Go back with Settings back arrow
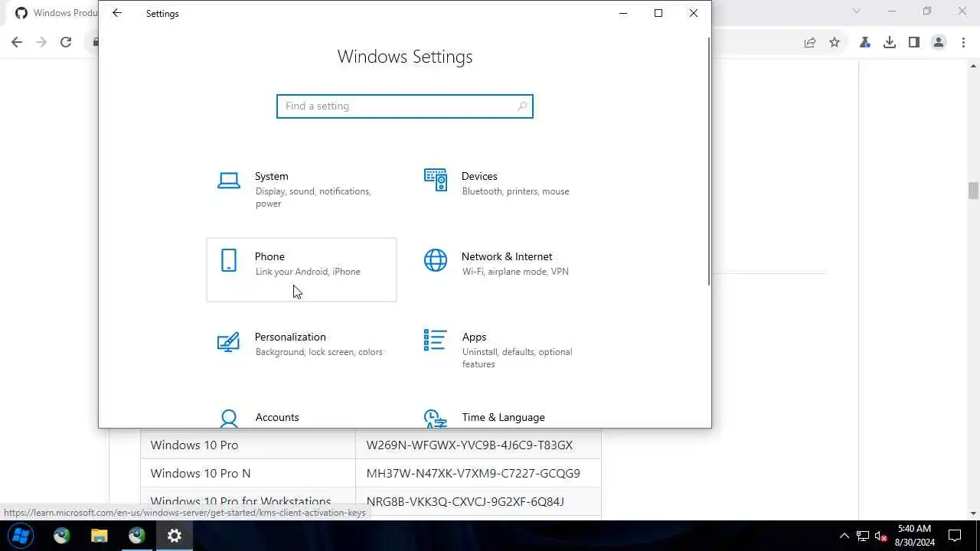This screenshot has width=980, height=551. [116, 13]
